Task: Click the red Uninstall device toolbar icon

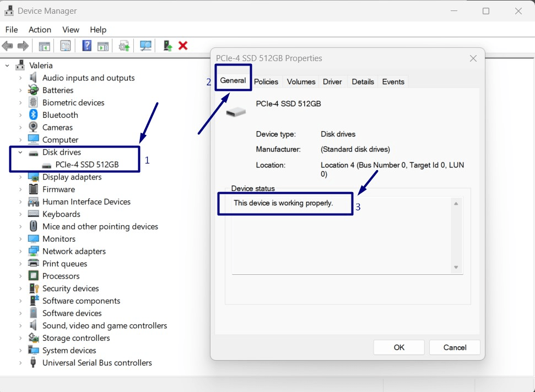Action: 183,46
